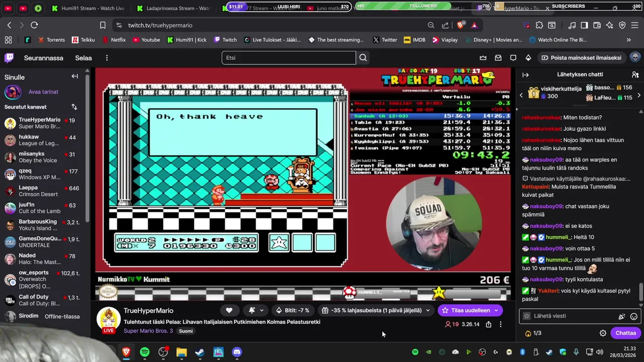This screenshot has width=644, height=362.
Task: Open Twitch notifications inbox icon
Action: click(498, 58)
